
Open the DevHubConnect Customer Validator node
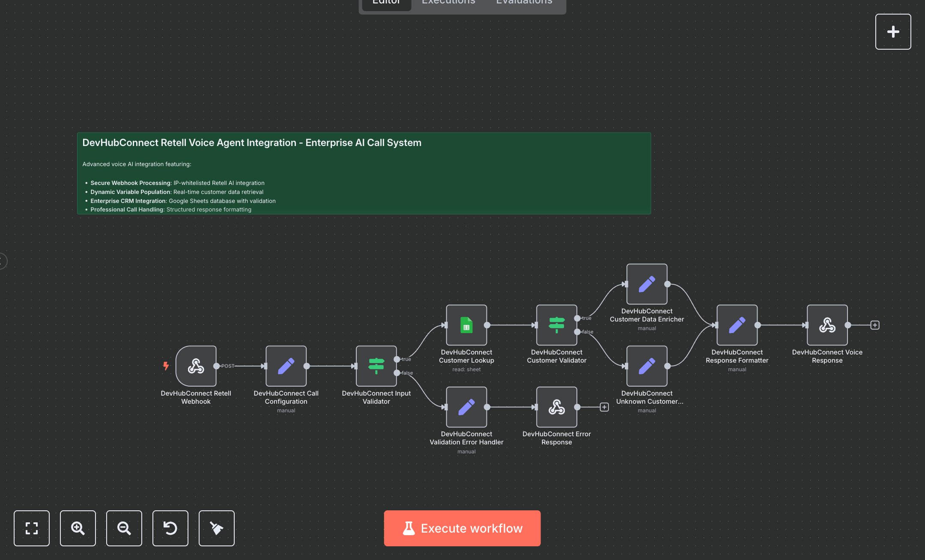click(x=556, y=325)
